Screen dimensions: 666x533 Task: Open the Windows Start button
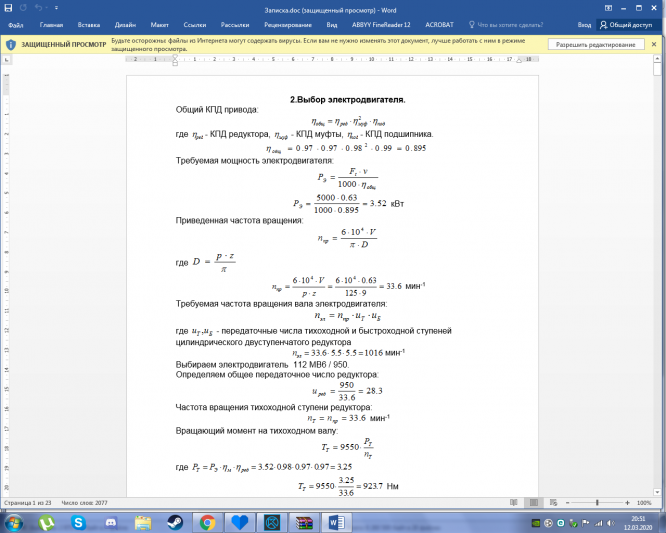click(x=14, y=522)
